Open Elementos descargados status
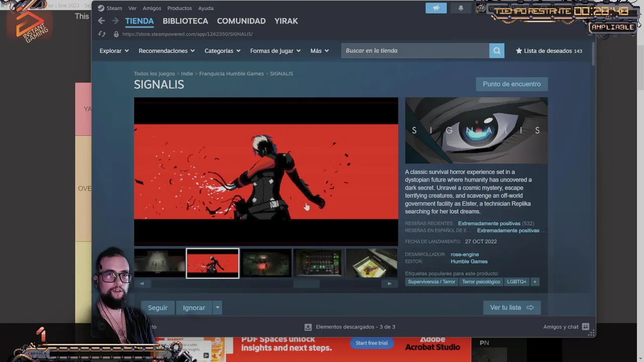This screenshot has height=362, width=644. tap(355, 327)
